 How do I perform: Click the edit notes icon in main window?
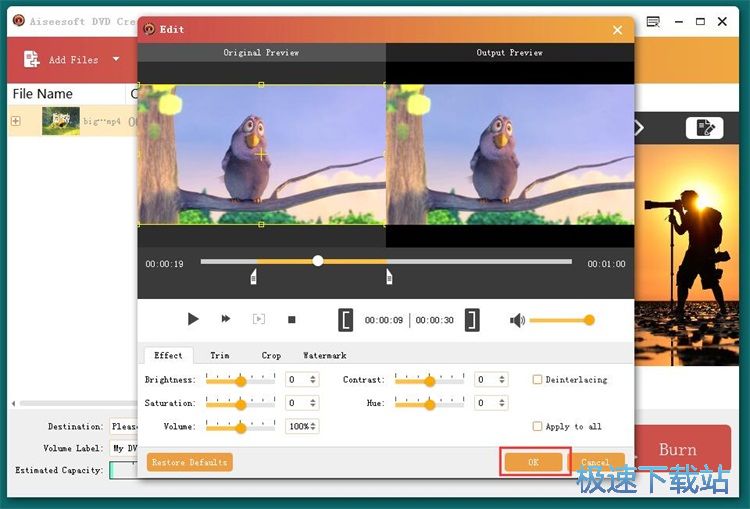coord(705,128)
